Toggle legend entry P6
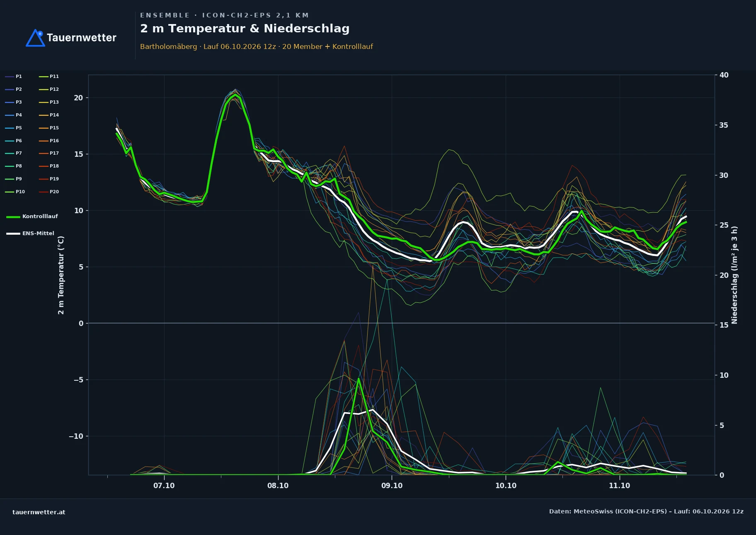756x535 pixels. coord(14,141)
